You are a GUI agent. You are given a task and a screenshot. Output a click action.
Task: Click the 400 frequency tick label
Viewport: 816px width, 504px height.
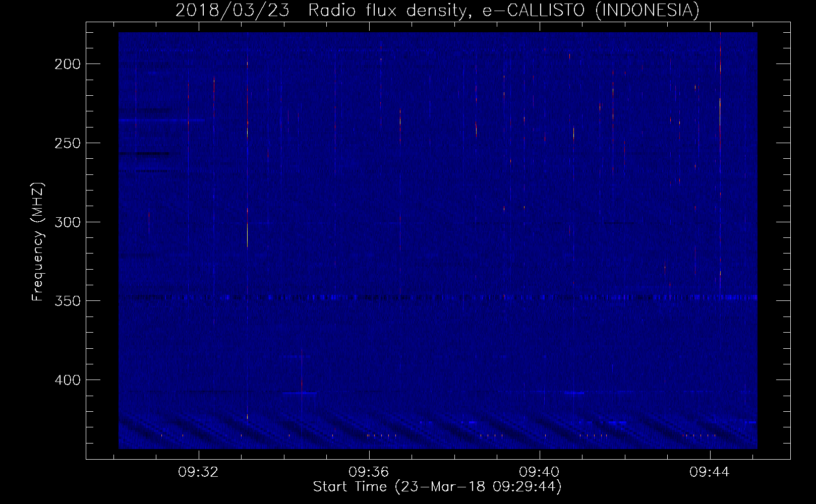67,380
